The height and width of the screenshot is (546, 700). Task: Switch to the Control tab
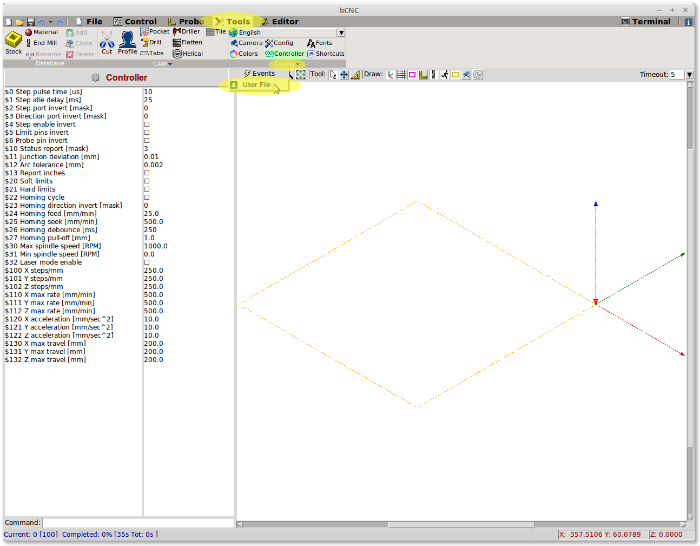click(x=135, y=21)
